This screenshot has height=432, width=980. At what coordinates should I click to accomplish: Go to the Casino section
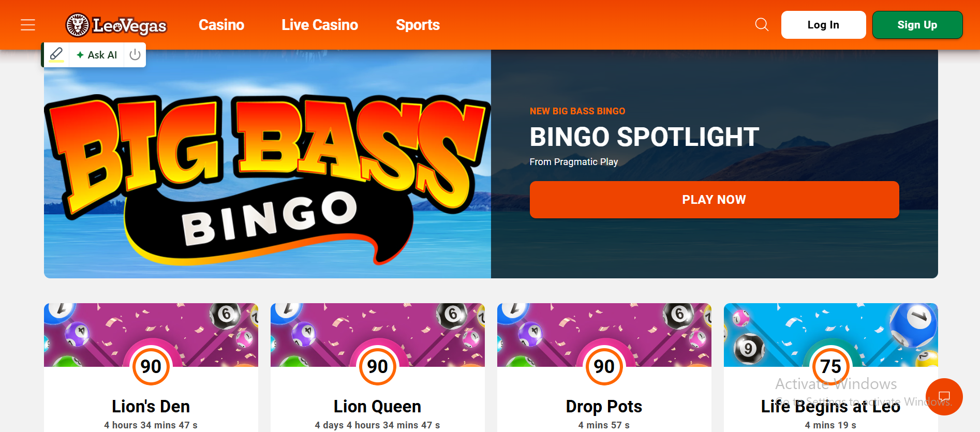[x=221, y=25]
